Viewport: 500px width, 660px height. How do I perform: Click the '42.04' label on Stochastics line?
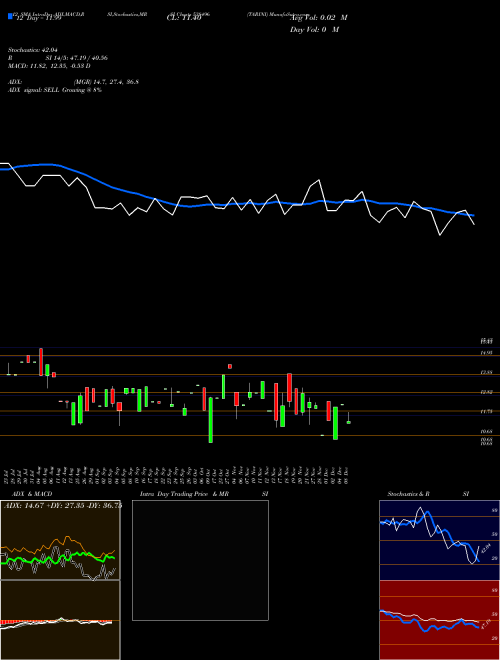point(486,549)
